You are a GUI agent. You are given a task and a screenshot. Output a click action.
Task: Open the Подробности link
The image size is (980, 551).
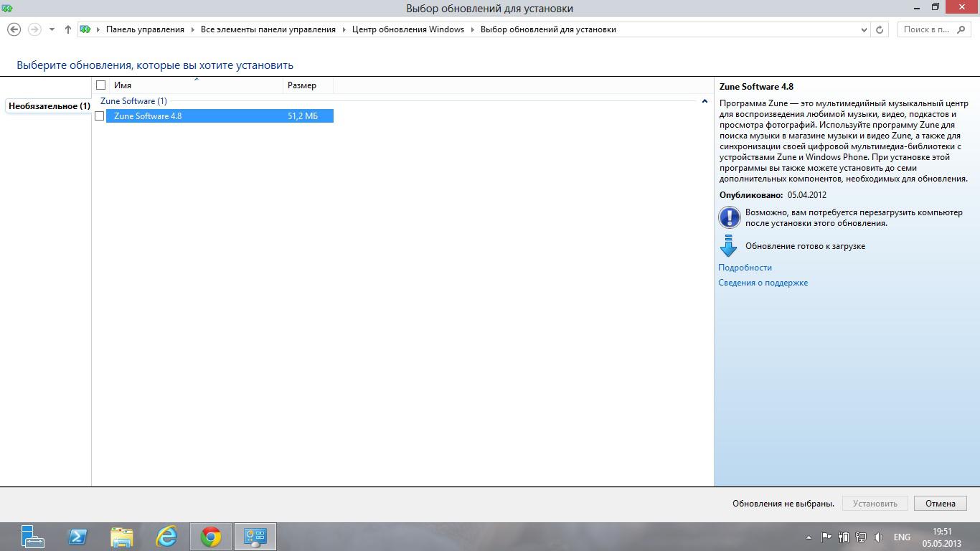[745, 268]
